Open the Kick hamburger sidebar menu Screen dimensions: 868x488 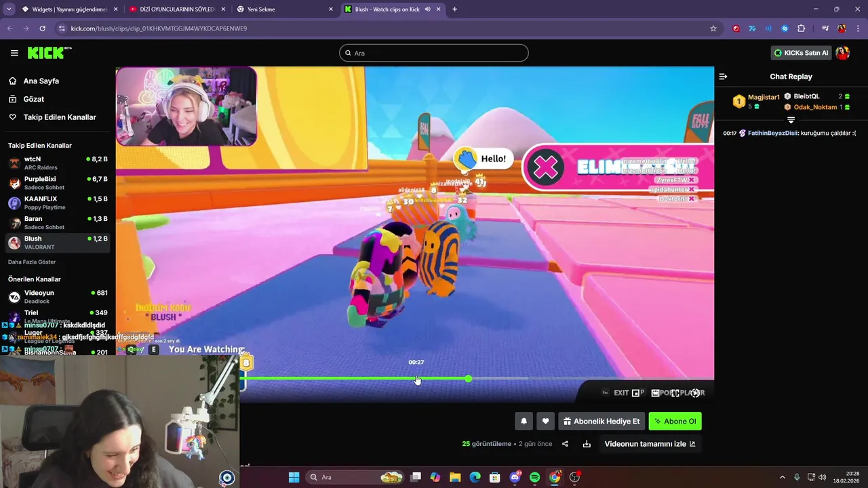click(14, 53)
